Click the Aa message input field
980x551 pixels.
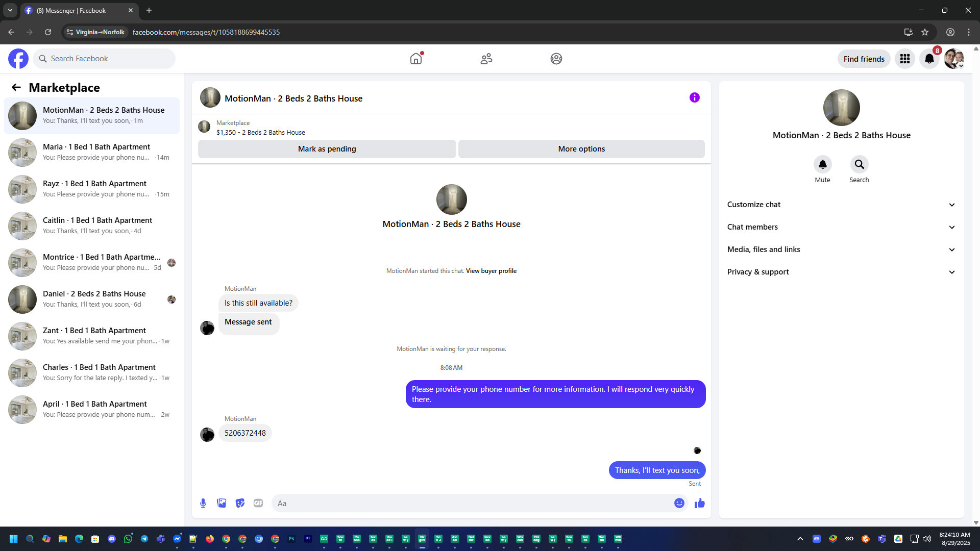pyautogui.click(x=470, y=503)
